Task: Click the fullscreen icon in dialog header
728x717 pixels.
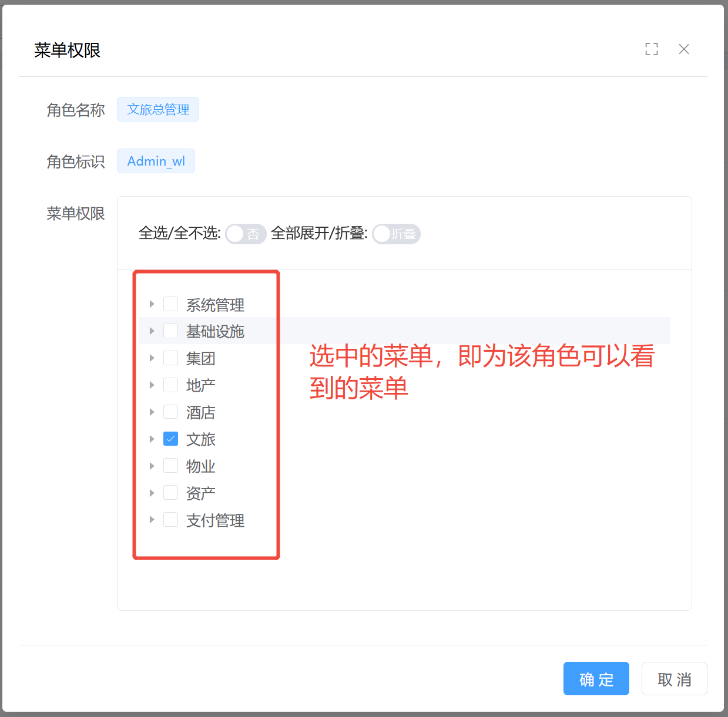Action: pos(651,49)
